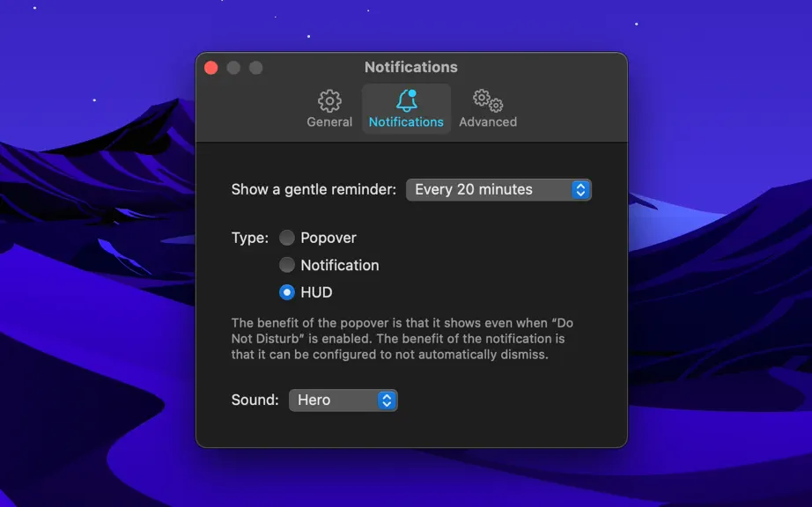Open the Sound dropdown set to Hero
The image size is (812, 507).
point(343,400)
